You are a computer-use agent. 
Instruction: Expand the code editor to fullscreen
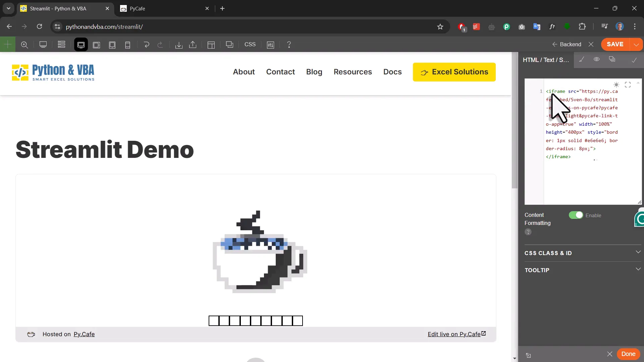tap(628, 85)
